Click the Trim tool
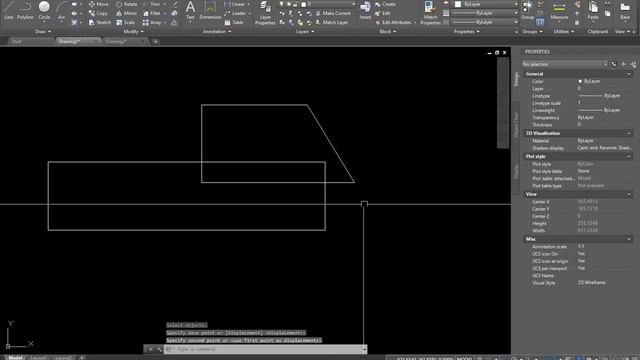 (152, 4)
